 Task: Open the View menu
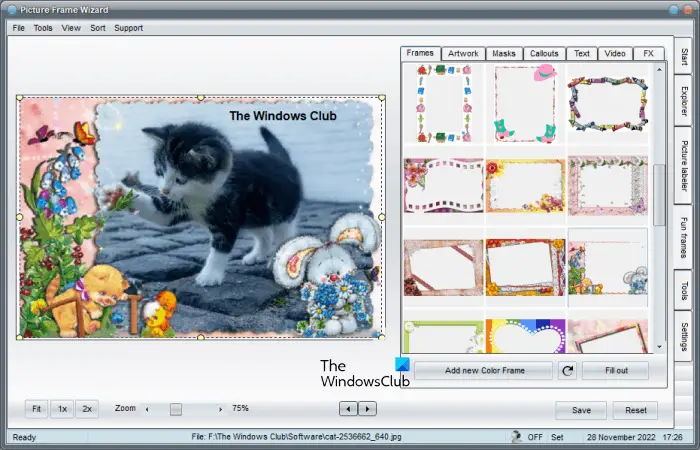71,28
